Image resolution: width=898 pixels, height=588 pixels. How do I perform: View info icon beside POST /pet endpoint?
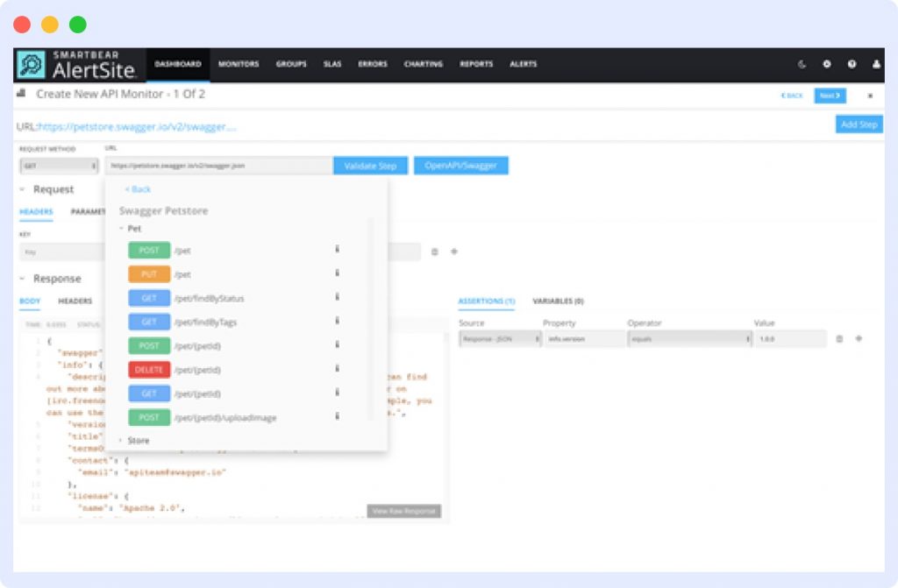click(x=336, y=250)
